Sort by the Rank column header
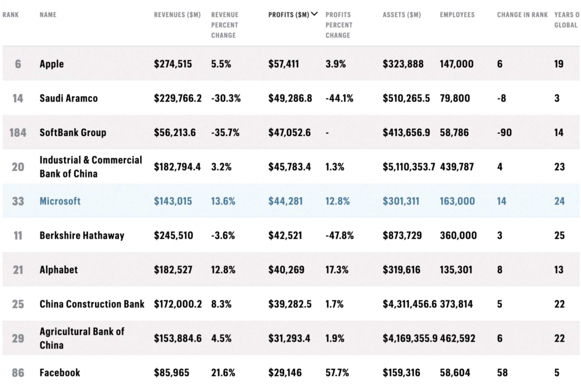581x392 pixels. click(11, 15)
